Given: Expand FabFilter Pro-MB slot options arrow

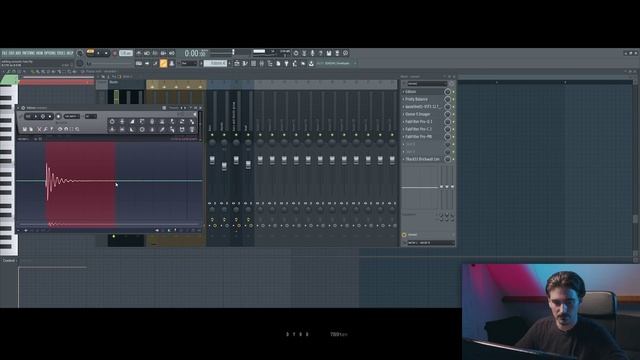Looking at the screenshot, I should (x=403, y=137).
